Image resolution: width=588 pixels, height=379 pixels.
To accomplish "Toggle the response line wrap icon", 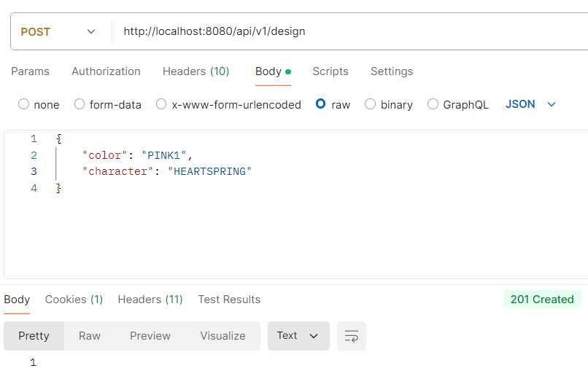I will tap(352, 336).
